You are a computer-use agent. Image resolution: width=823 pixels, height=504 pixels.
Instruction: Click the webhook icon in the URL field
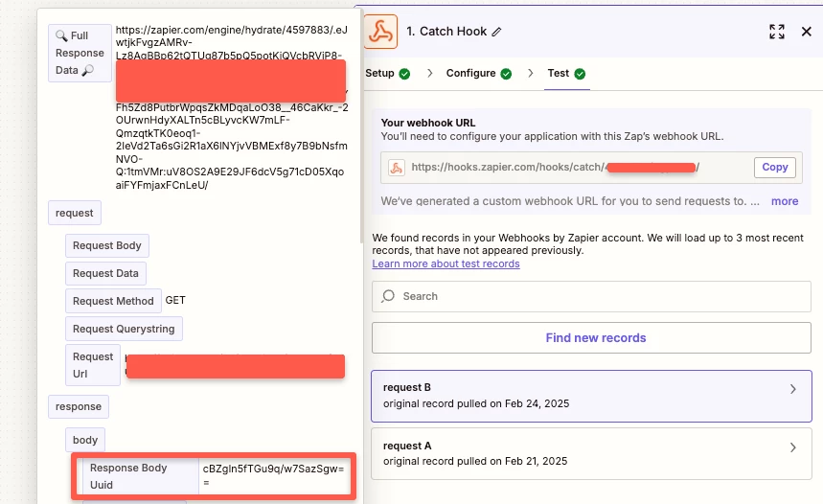click(397, 168)
